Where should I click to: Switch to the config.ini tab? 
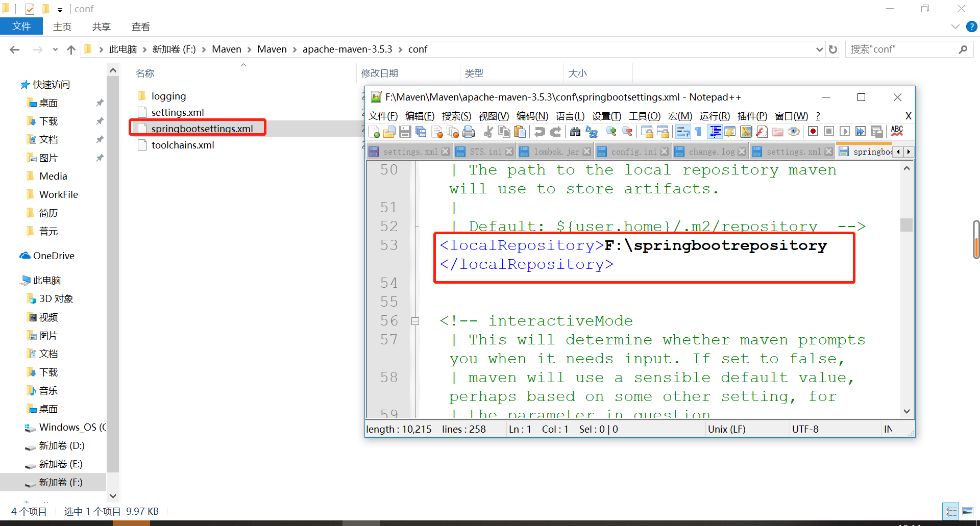tap(634, 152)
